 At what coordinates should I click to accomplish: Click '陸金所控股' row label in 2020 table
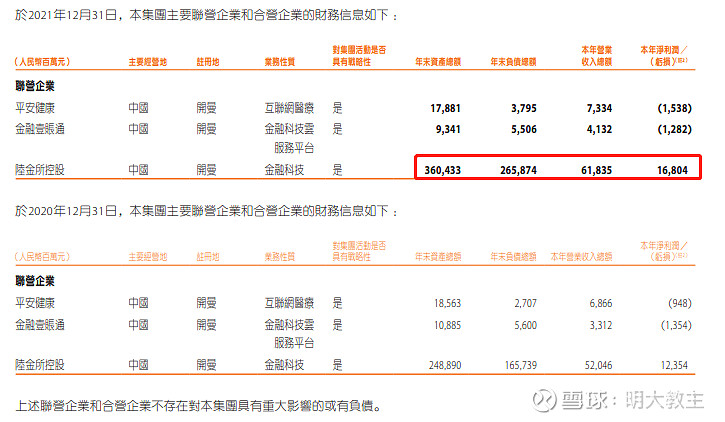[40, 365]
